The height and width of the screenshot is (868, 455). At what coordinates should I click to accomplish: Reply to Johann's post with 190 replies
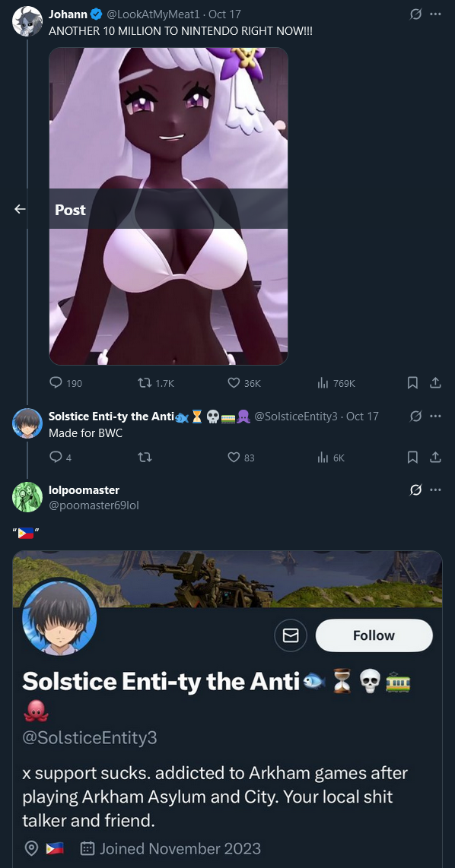pos(65,383)
